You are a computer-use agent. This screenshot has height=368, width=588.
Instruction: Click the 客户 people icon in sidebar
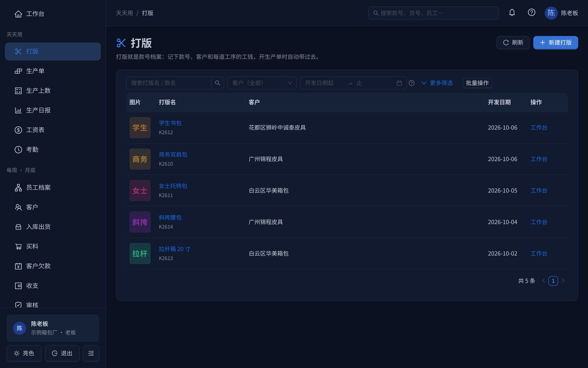point(18,207)
